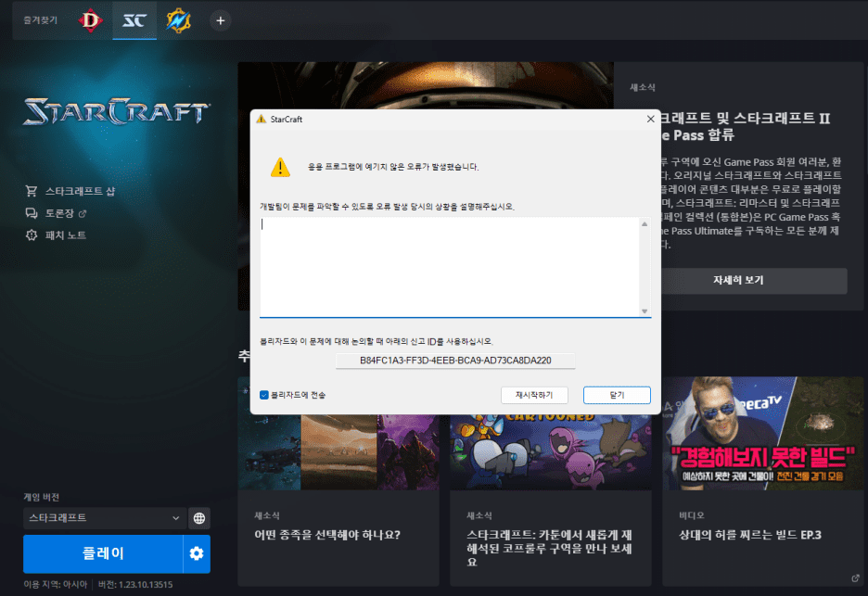Click the StarCraft logo in sidebar
This screenshot has width=868, height=596.
click(x=116, y=112)
